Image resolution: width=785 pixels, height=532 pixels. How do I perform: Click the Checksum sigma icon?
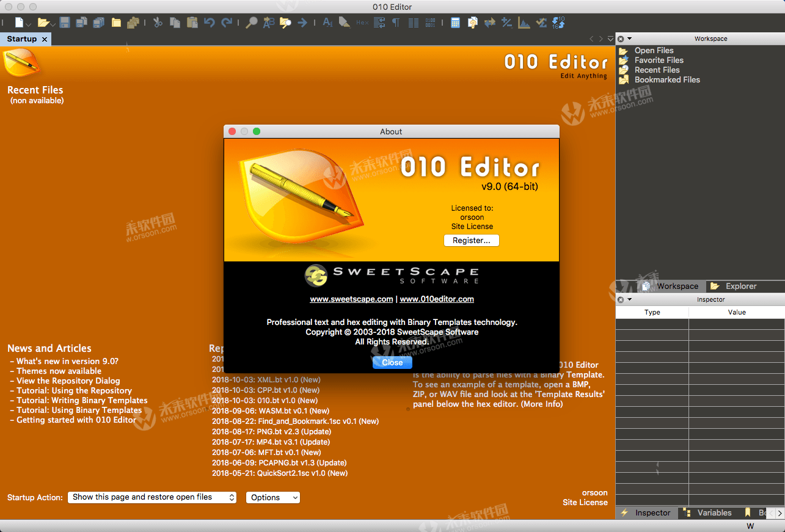tap(541, 23)
